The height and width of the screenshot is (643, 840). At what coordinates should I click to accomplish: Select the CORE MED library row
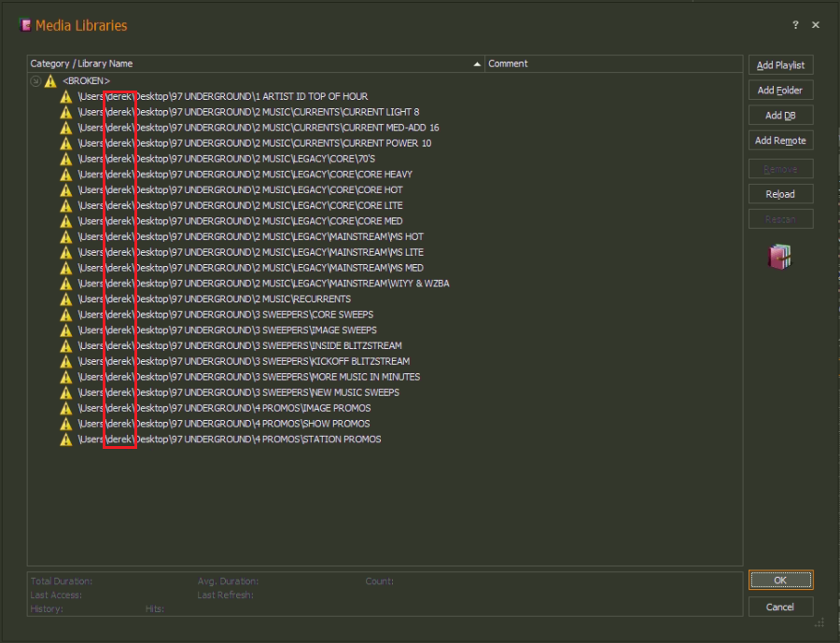(x=240, y=221)
